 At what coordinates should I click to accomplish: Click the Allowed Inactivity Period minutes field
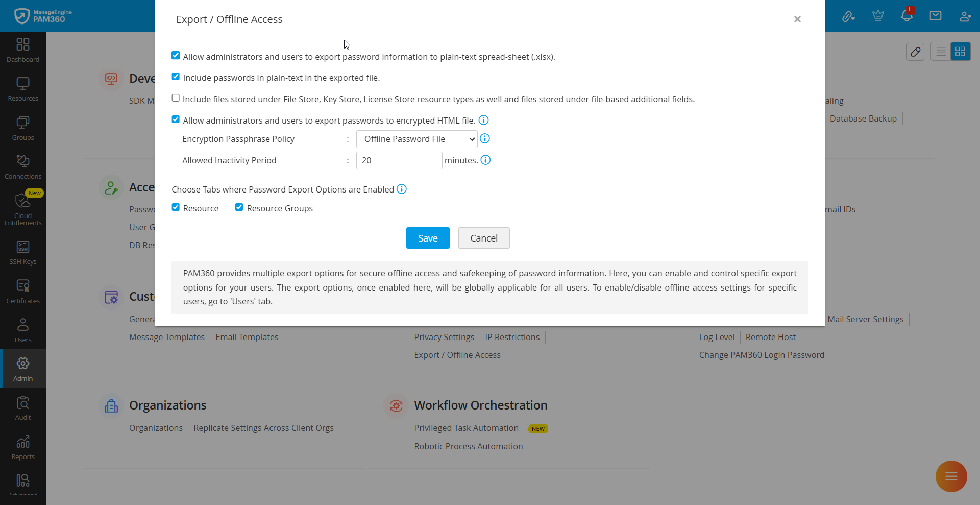point(399,160)
